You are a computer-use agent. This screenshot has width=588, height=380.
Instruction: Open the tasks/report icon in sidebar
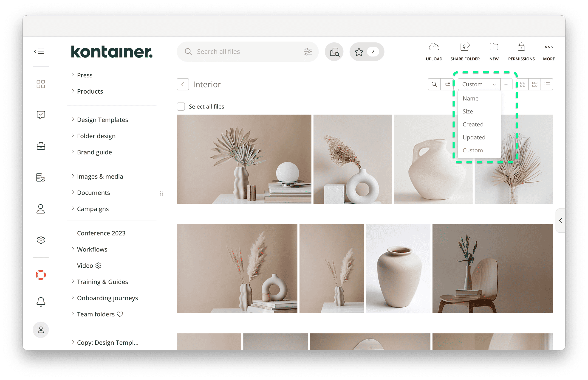pyautogui.click(x=41, y=177)
